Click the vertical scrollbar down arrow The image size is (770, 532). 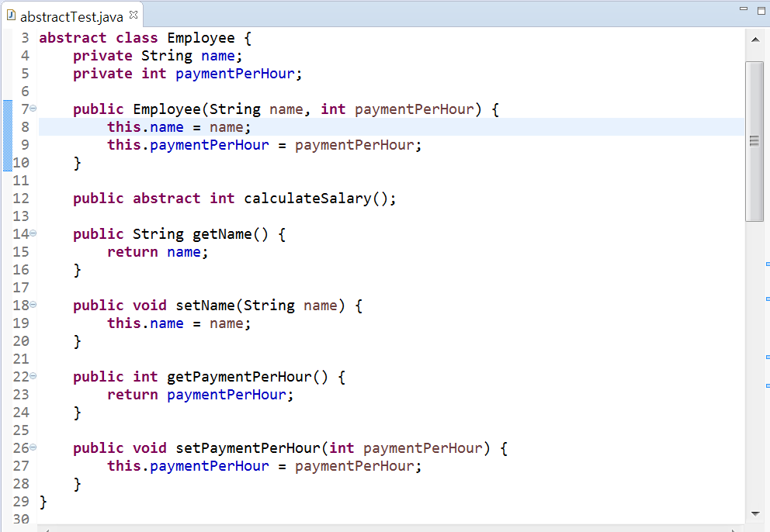tap(755, 514)
